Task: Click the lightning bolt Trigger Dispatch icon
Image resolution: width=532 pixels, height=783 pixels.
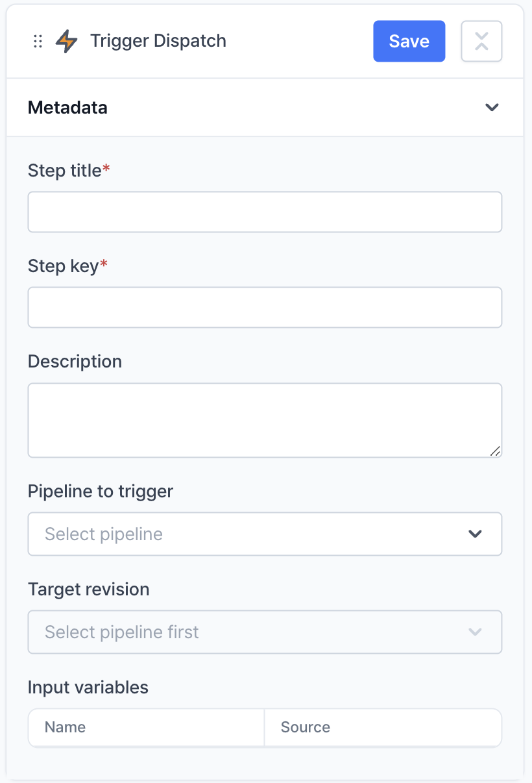Action: pos(66,42)
